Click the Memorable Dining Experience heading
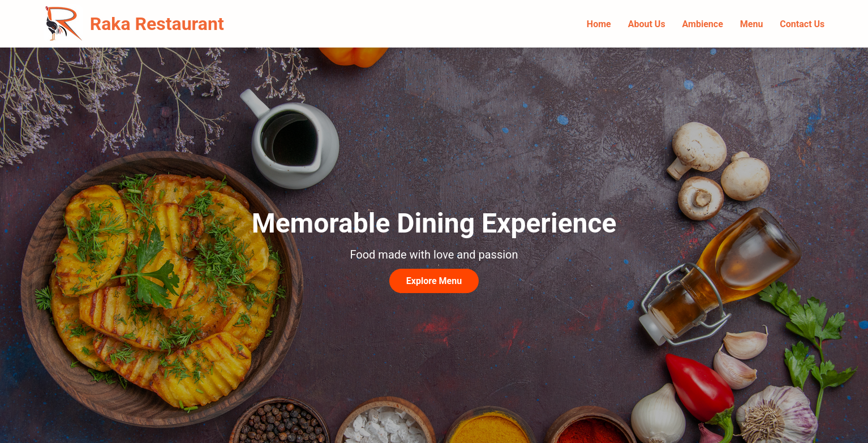This screenshot has height=443, width=868. coord(434,223)
